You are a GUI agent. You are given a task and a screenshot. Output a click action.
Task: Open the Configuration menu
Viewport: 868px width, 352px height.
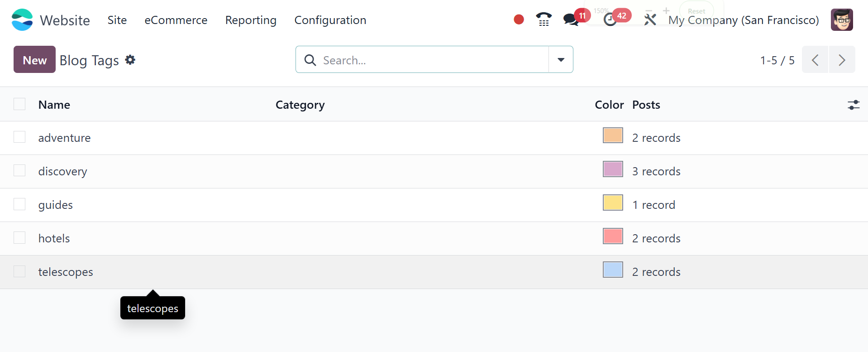[x=330, y=20]
